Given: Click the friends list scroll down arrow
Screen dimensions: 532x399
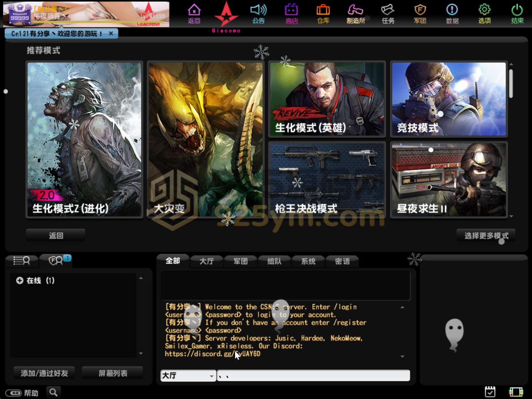Looking at the screenshot, I should pos(141,353).
